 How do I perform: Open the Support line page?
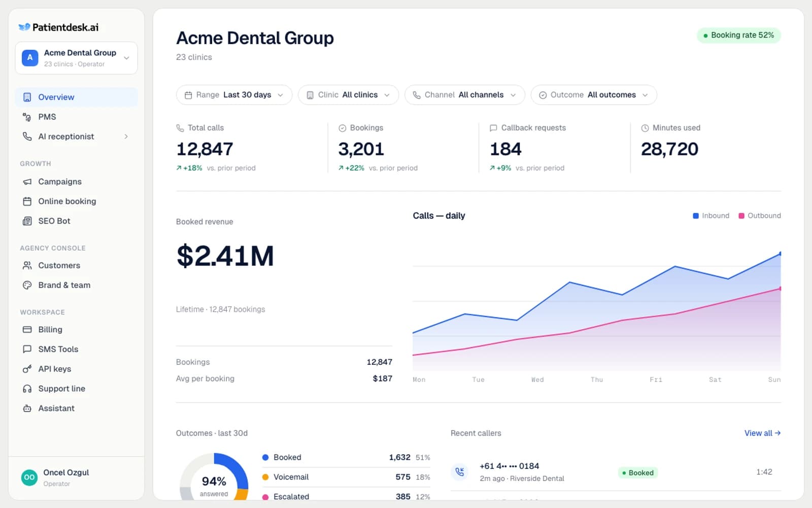pos(76,389)
